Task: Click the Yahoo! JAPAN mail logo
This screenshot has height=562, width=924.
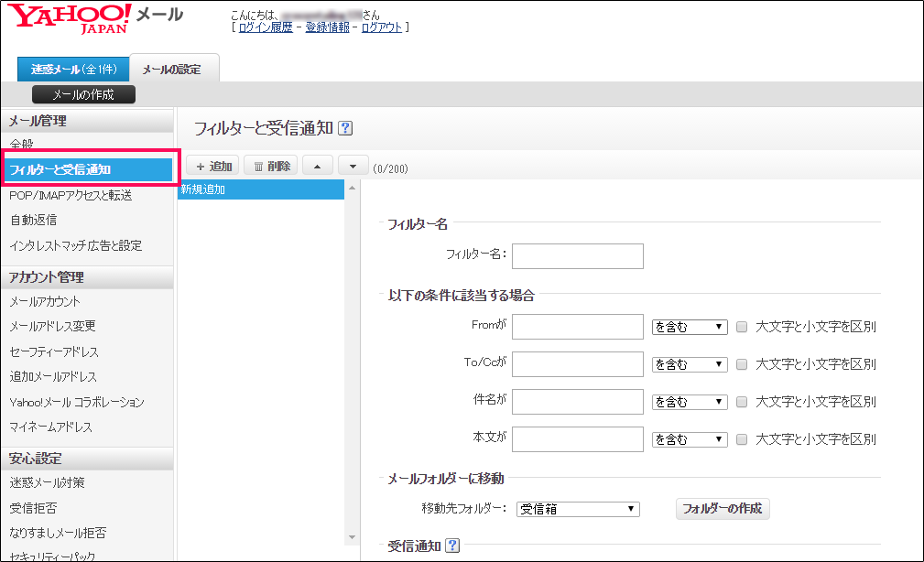Action: pos(69,16)
